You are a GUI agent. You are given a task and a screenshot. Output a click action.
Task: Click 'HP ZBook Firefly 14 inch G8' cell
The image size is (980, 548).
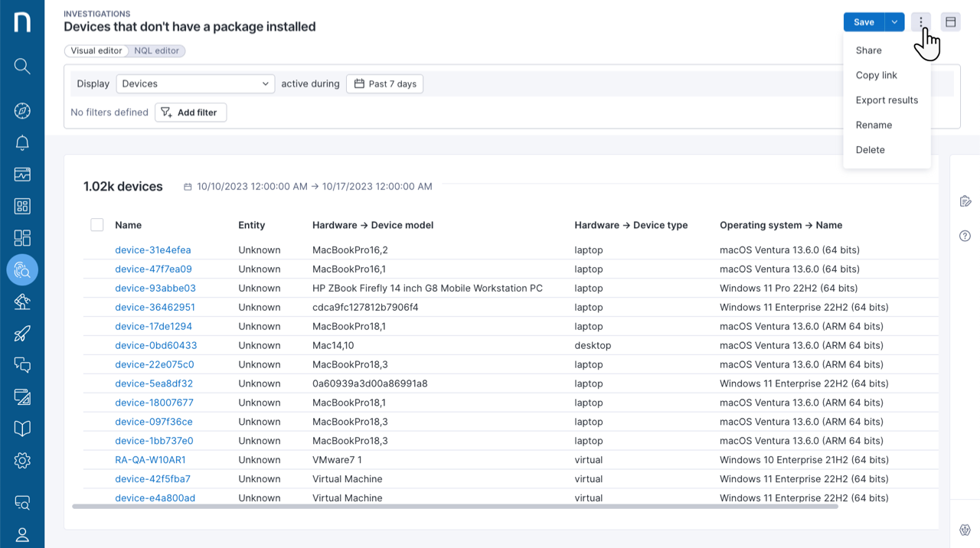click(427, 289)
